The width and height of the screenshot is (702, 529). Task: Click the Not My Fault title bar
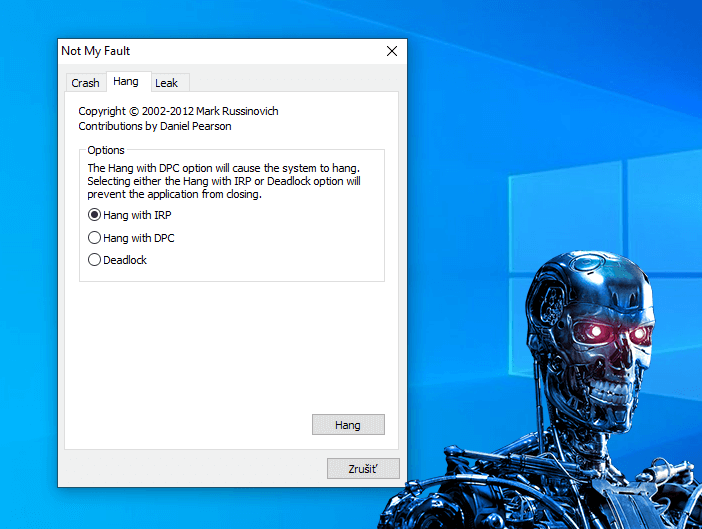[x=200, y=51]
